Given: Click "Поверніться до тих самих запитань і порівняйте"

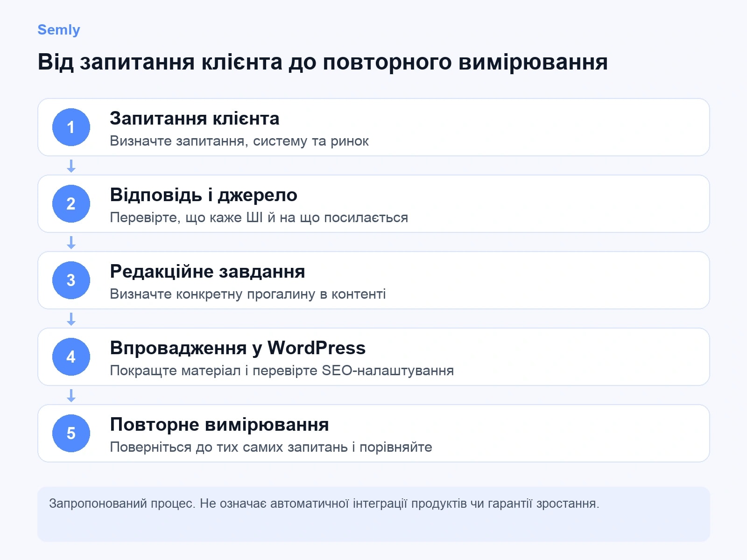Looking at the screenshot, I should tap(271, 447).
